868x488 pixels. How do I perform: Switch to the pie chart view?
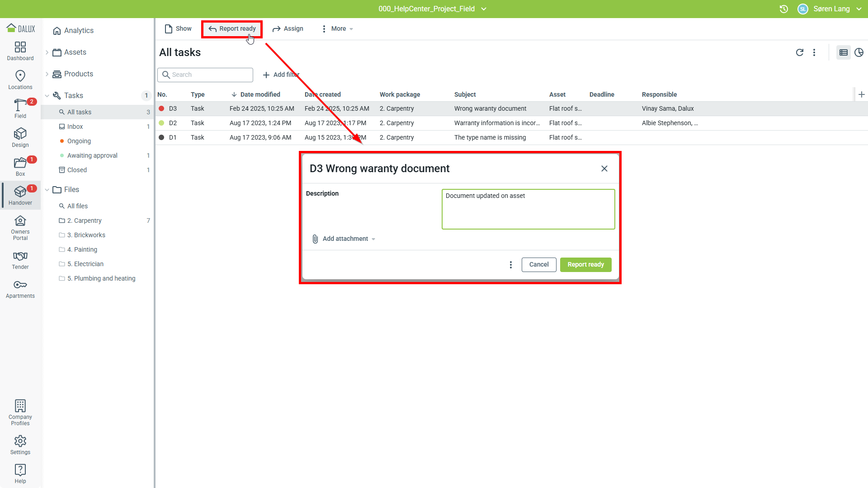click(x=859, y=52)
